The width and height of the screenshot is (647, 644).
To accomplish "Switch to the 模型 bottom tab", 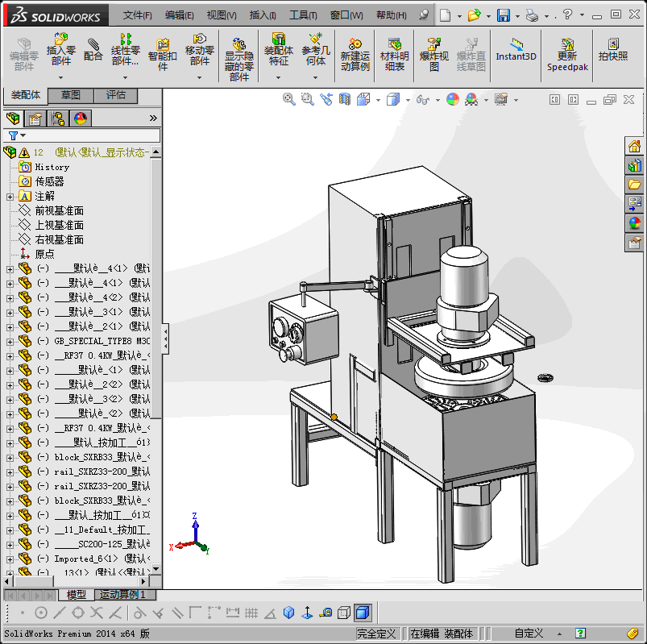I will 77,595.
